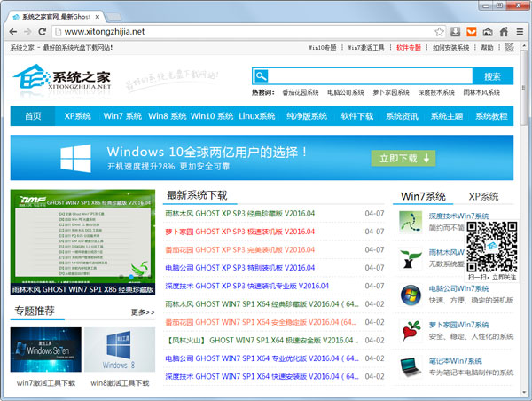Click the 雨林木风 sprout icon
The width and height of the screenshot is (532, 401).
coord(411,258)
